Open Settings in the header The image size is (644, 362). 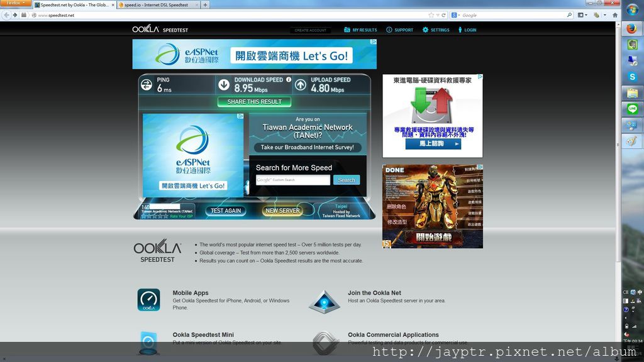pyautogui.click(x=436, y=30)
